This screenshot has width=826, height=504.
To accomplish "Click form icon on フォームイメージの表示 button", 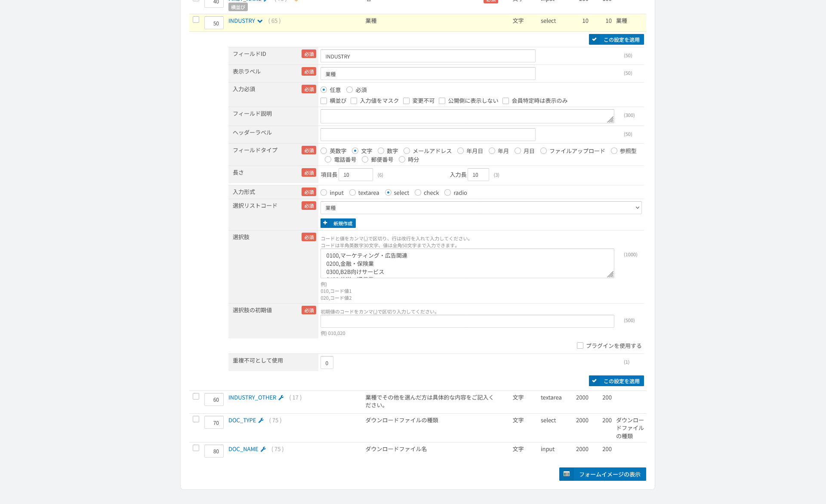I will [567, 474].
